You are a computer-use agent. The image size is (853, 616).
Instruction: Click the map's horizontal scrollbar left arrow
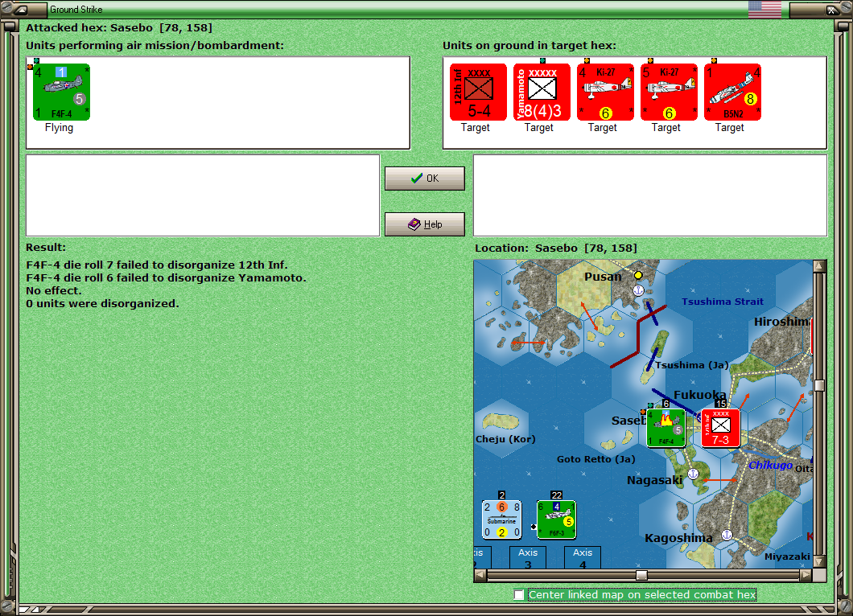coord(480,575)
